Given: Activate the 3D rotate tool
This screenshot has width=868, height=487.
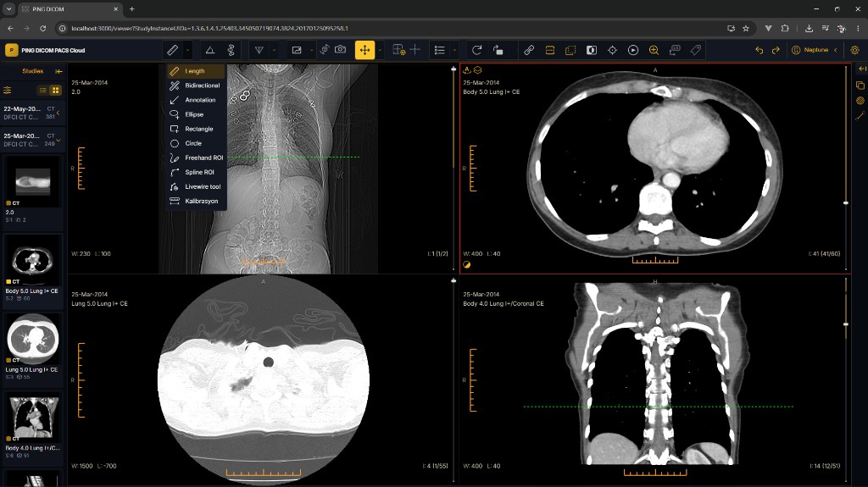Looking at the screenshot, I should [325, 50].
